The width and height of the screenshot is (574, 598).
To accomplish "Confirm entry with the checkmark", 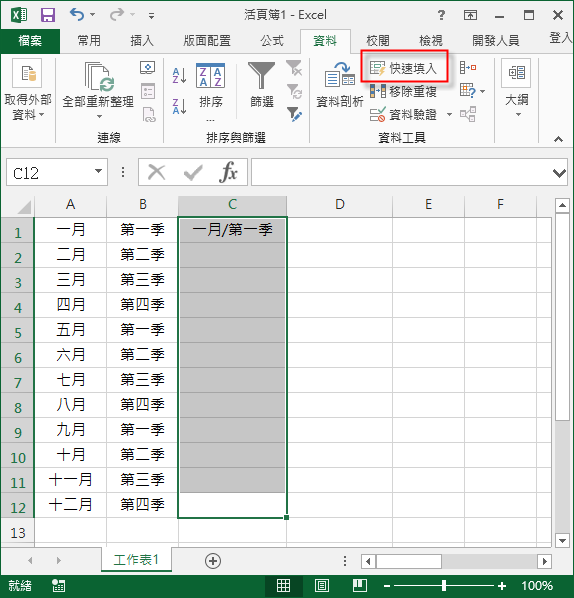I will pyautogui.click(x=193, y=172).
